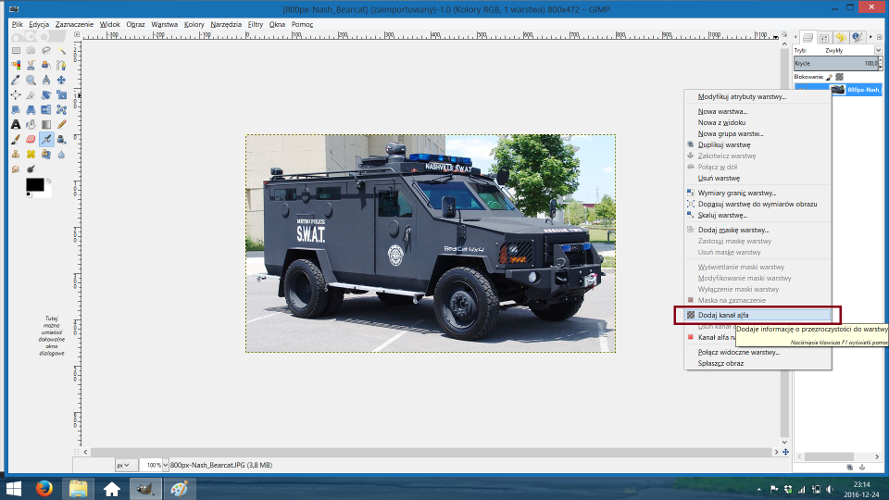This screenshot has width=889, height=500.
Task: Select the Clone stamp tool
Action: (x=16, y=154)
